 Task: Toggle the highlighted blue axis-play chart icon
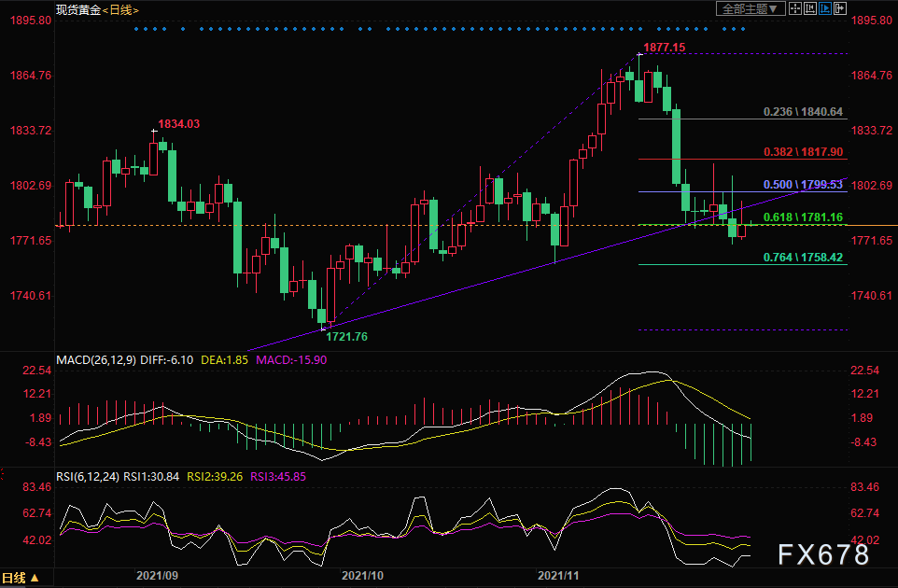824,8
